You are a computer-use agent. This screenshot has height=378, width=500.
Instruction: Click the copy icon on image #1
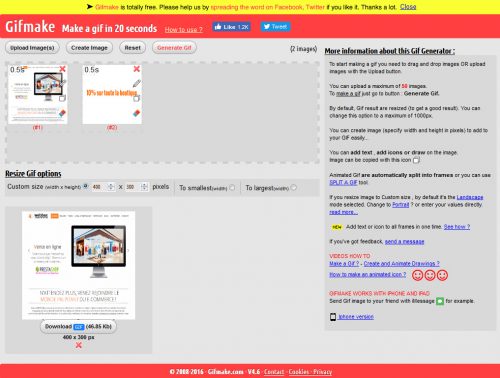click(62, 98)
